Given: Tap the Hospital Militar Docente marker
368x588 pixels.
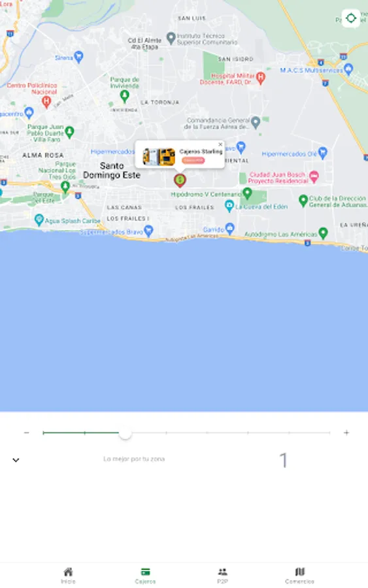Looking at the screenshot, I should point(260,78).
